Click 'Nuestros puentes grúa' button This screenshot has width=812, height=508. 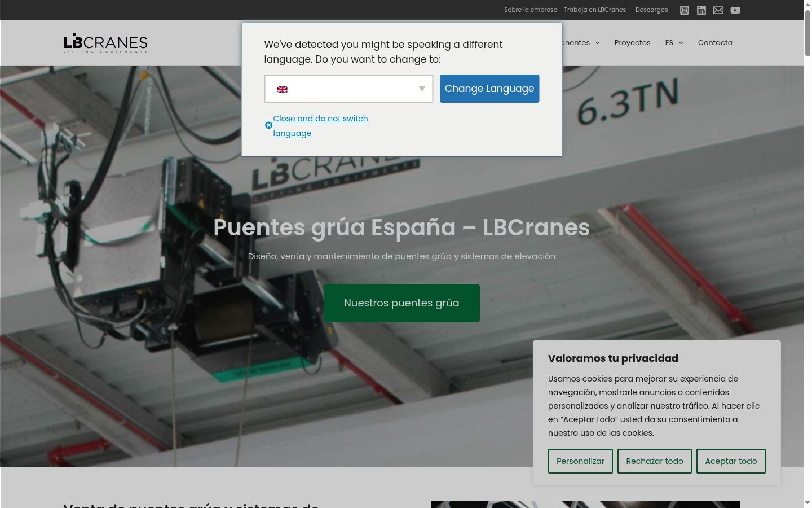tap(401, 303)
